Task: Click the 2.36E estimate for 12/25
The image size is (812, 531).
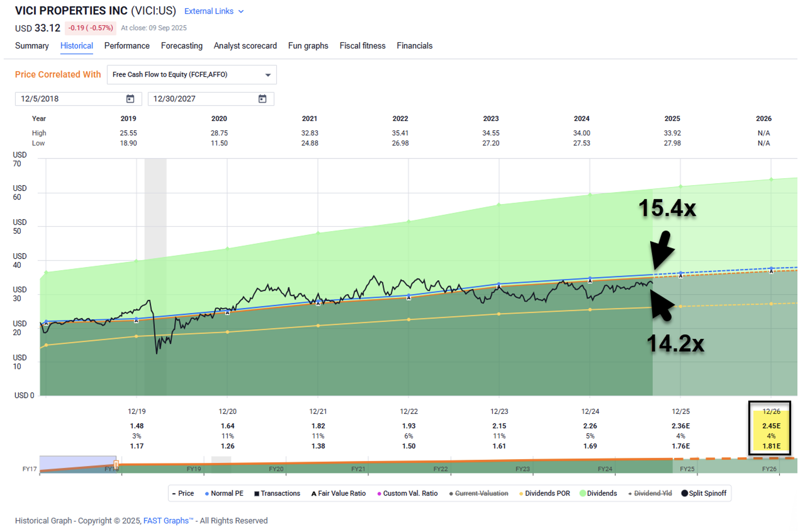Action: [681, 426]
